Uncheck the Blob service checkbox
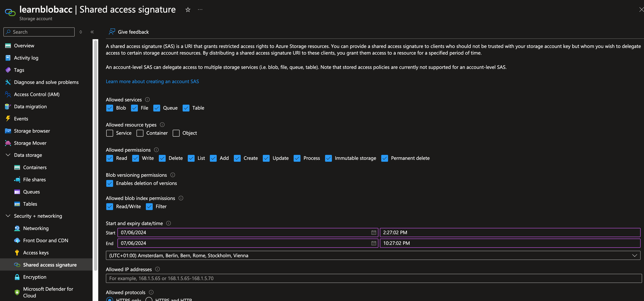Image resolution: width=644 pixels, height=301 pixels. (x=109, y=108)
